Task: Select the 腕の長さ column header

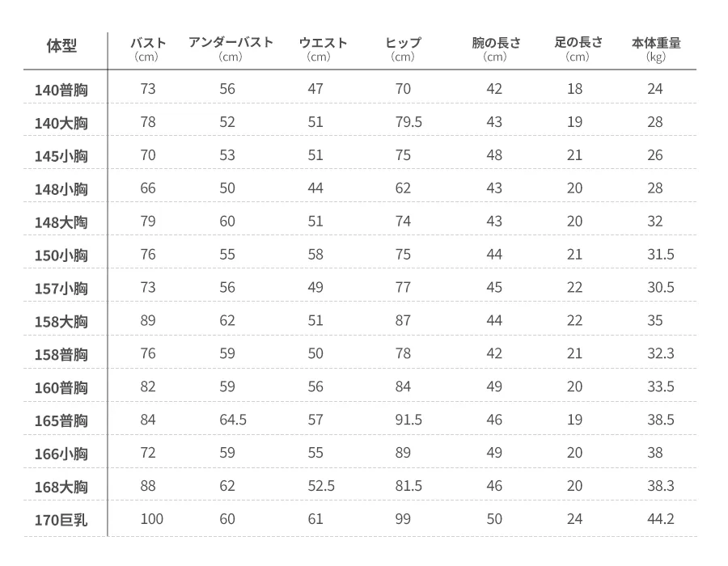Action: coord(496,43)
